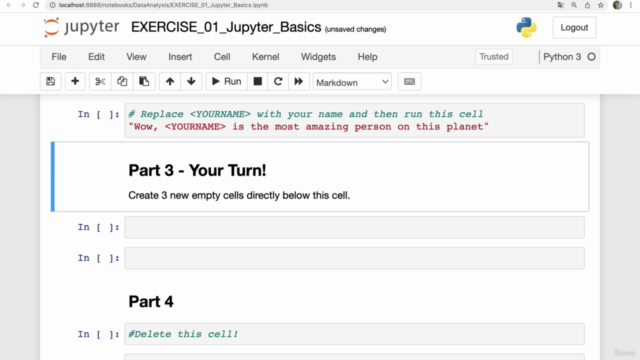Cut selected cells with scissors icon
Image resolution: width=640 pixels, height=360 pixels.
click(x=100, y=82)
